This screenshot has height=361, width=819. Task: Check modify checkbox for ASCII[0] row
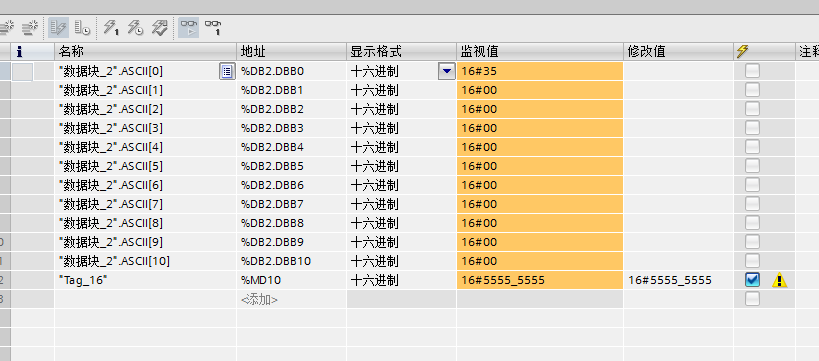point(752,71)
